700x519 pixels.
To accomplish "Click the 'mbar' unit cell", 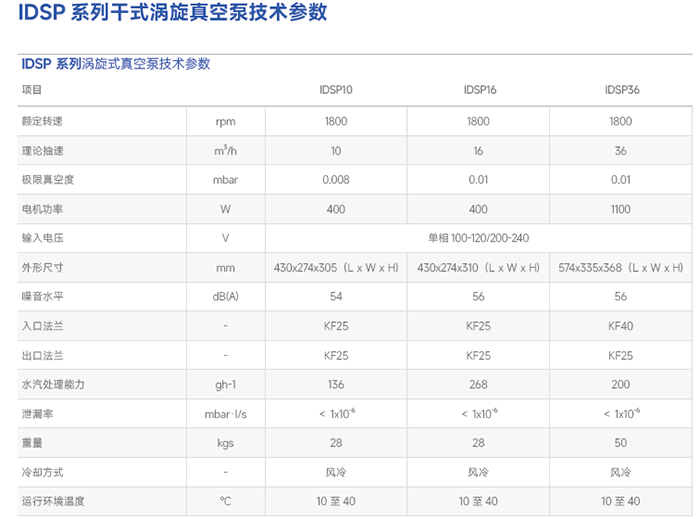I will 225,180.
